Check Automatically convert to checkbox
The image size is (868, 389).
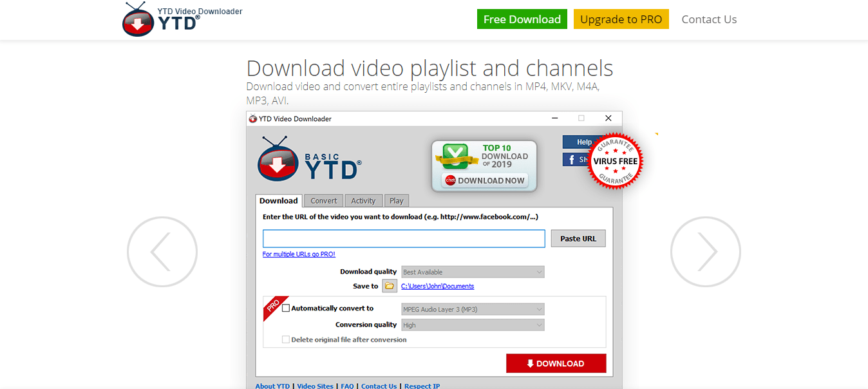point(286,308)
